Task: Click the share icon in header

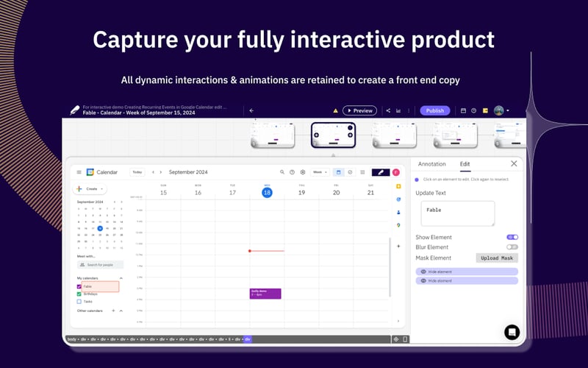Action: 388,111
